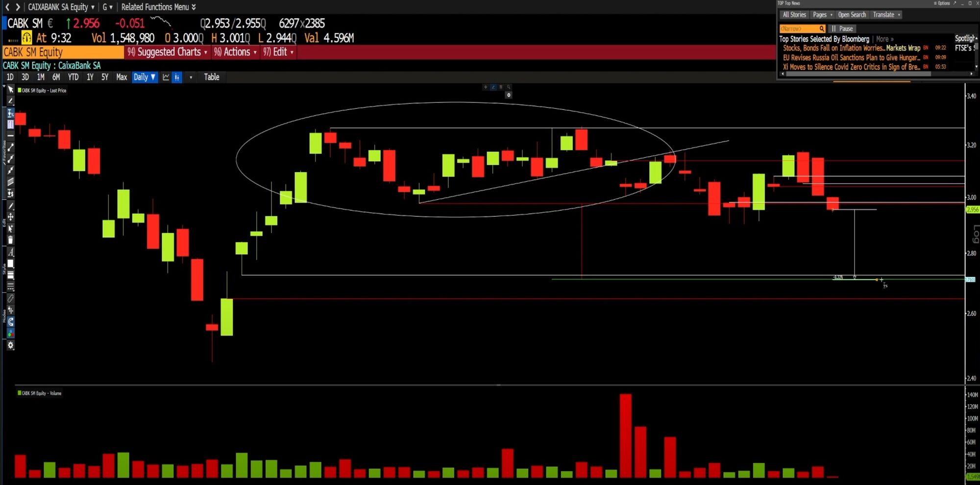Select the arrow pointer tool in chart toolbar
This screenshot has height=485, width=980.
click(x=10, y=90)
